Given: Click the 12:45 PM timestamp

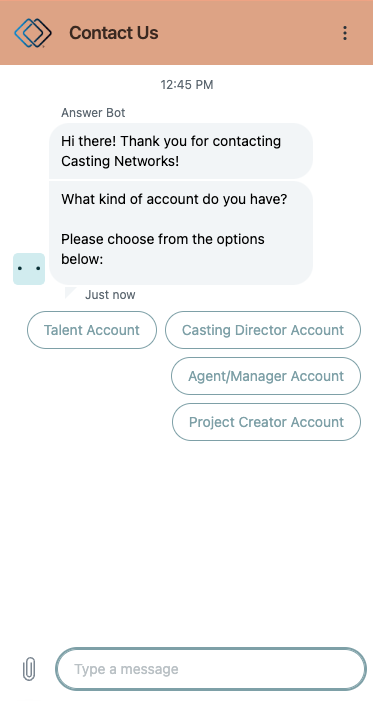Looking at the screenshot, I should [x=187, y=84].
